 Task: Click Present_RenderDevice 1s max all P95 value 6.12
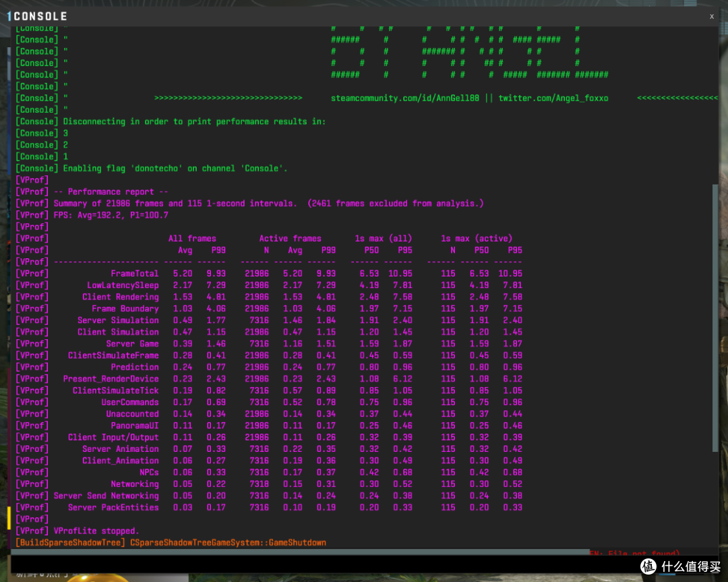coord(402,378)
